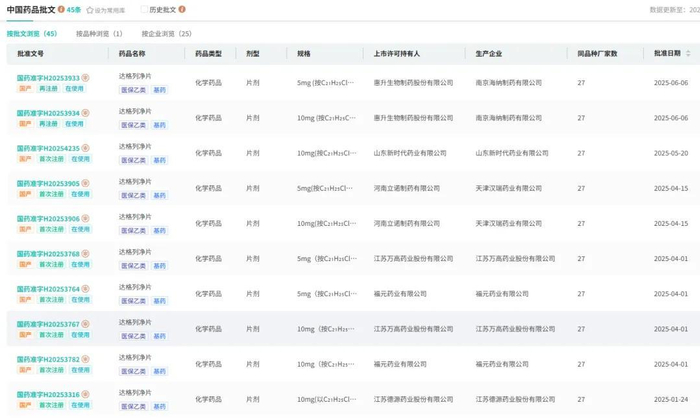Click holder 福元药业有限公司 in H20253764 row
700x418 pixels.
[x=400, y=294]
